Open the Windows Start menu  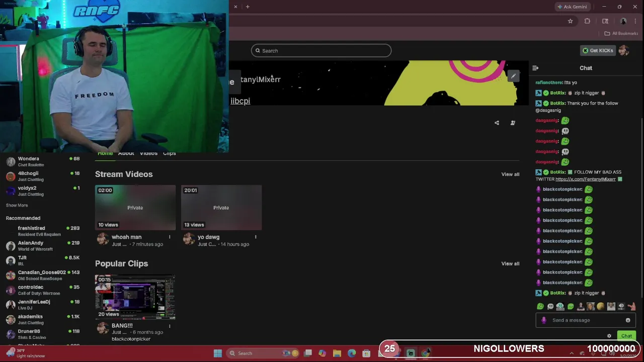click(218, 353)
